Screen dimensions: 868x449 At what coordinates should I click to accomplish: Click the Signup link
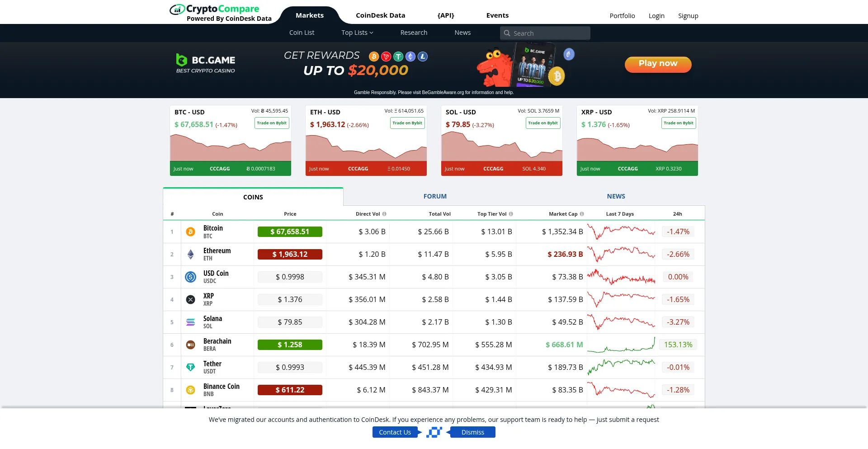[688, 16]
